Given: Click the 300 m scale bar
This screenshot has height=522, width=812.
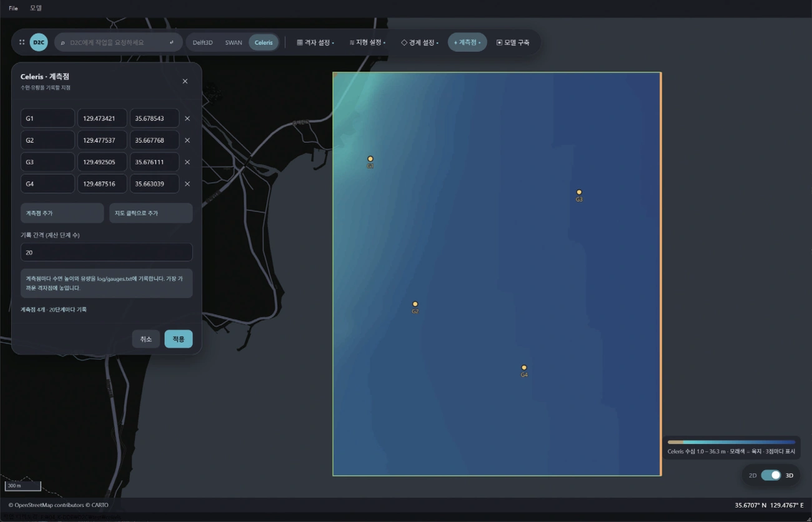Looking at the screenshot, I should click(23, 486).
